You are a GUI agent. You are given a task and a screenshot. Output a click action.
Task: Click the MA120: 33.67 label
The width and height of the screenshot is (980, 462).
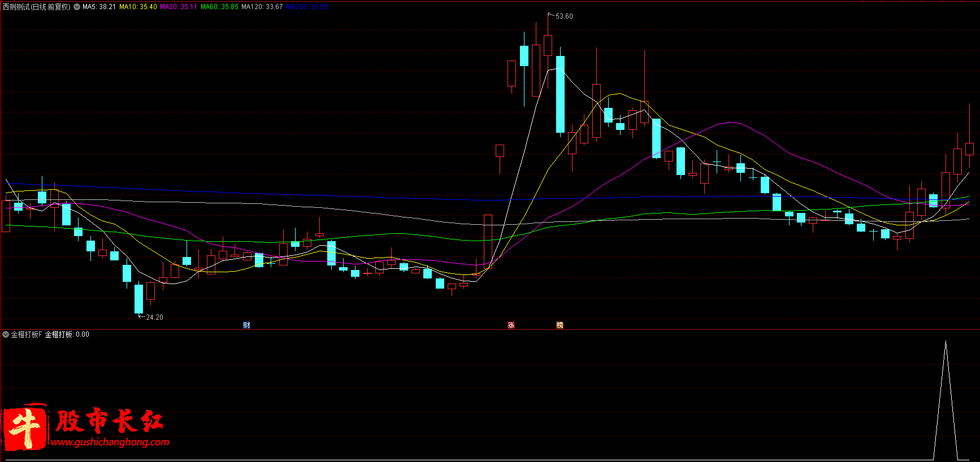[262, 7]
